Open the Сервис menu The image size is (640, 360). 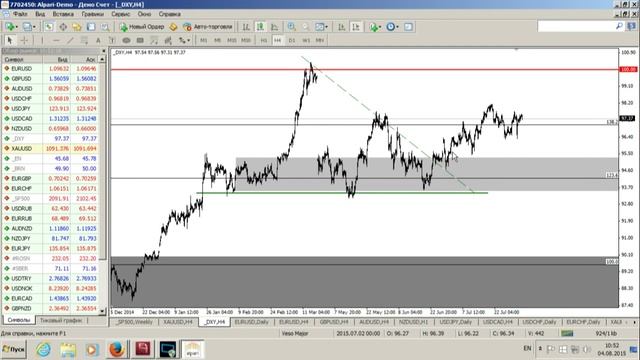coord(120,14)
